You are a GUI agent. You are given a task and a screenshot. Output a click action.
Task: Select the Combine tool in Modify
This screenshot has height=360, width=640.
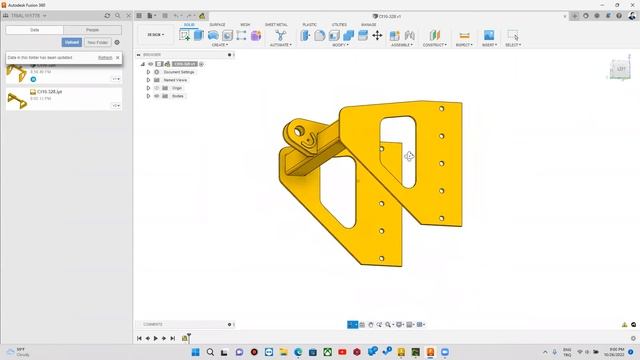tap(349, 36)
